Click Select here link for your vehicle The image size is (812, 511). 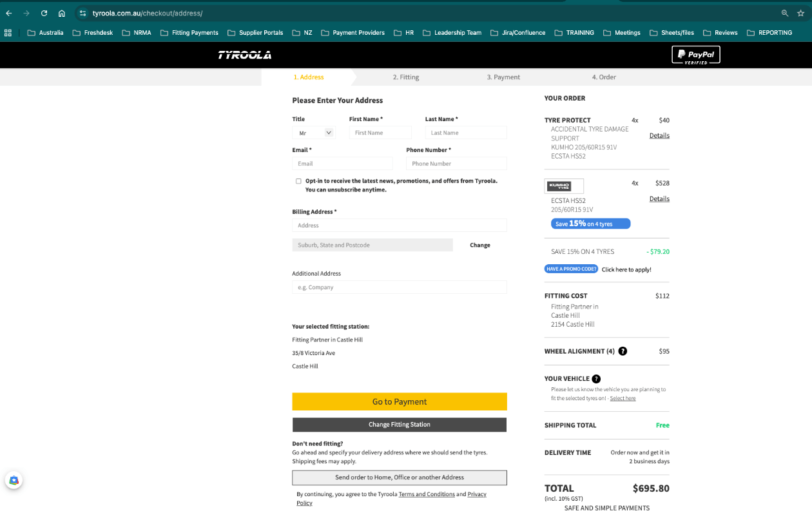[623, 398]
